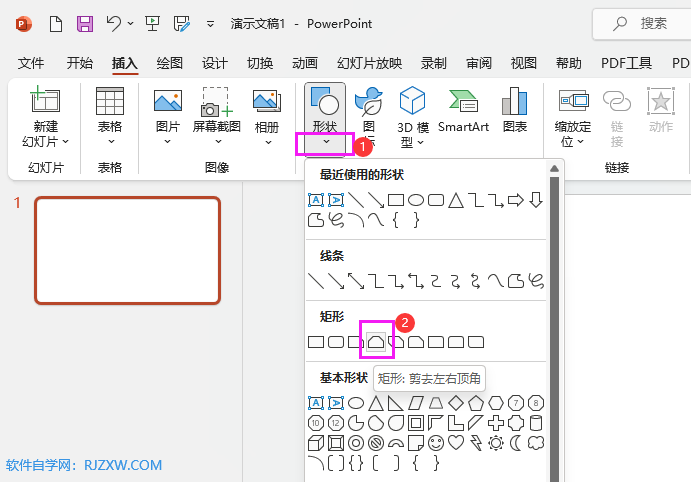The height and width of the screenshot is (482, 691).
Task: Go to the 幻灯片放映 tab
Action: tap(369, 63)
